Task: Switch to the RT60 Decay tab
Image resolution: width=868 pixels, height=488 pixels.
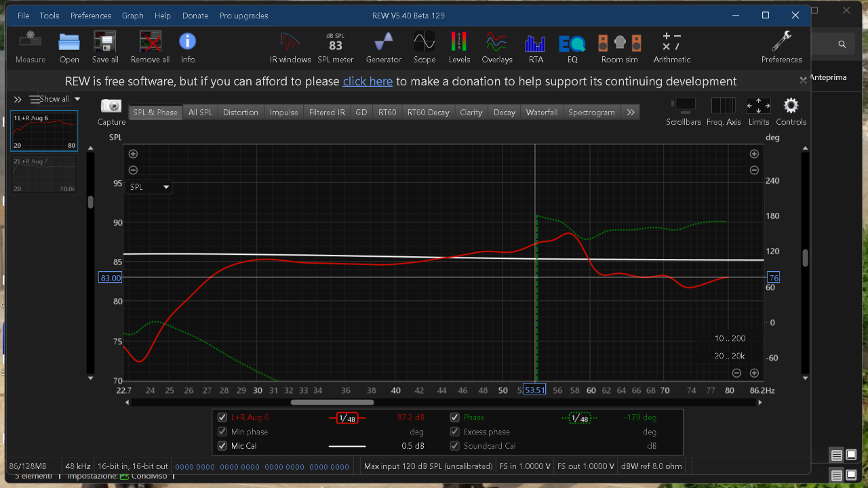Action: click(428, 113)
